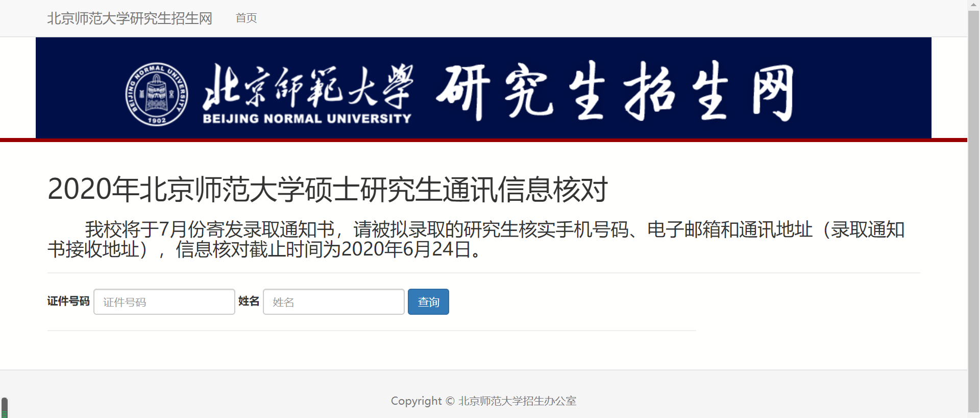This screenshot has width=980, height=418.
Task: Click the page heading 2020年北京师范大学硕士研究生通讯信息核对
Action: (328, 189)
